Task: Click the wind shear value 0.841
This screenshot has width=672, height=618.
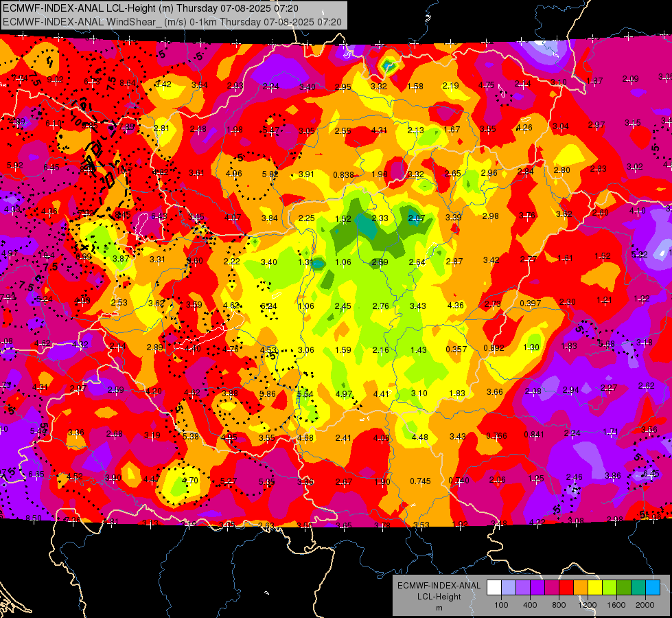Action: (x=534, y=435)
